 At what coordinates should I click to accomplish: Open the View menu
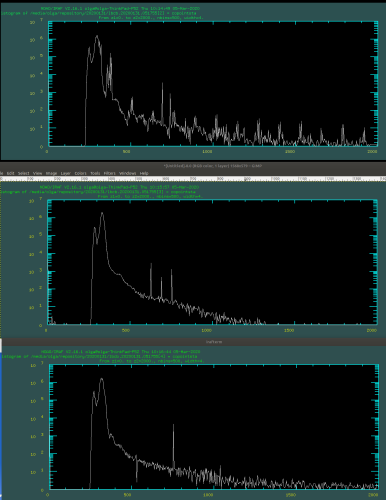[x=38, y=173]
